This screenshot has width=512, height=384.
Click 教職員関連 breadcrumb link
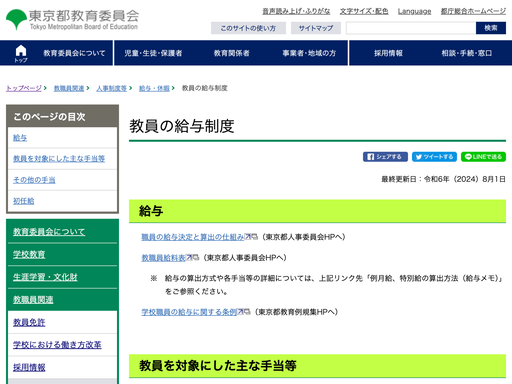pos(69,88)
